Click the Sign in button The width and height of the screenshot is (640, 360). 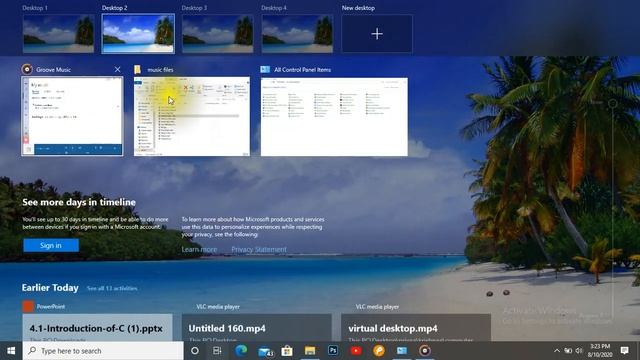pyautogui.click(x=51, y=245)
